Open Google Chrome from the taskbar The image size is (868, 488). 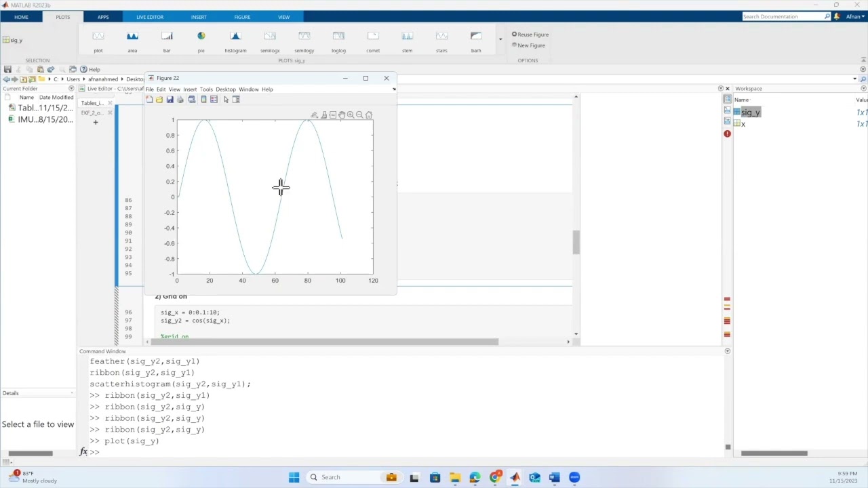(x=495, y=477)
